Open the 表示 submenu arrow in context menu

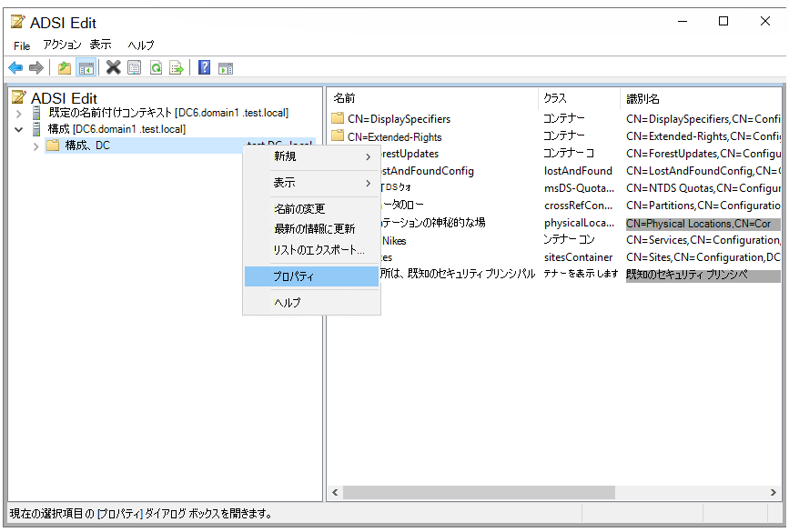(x=369, y=183)
